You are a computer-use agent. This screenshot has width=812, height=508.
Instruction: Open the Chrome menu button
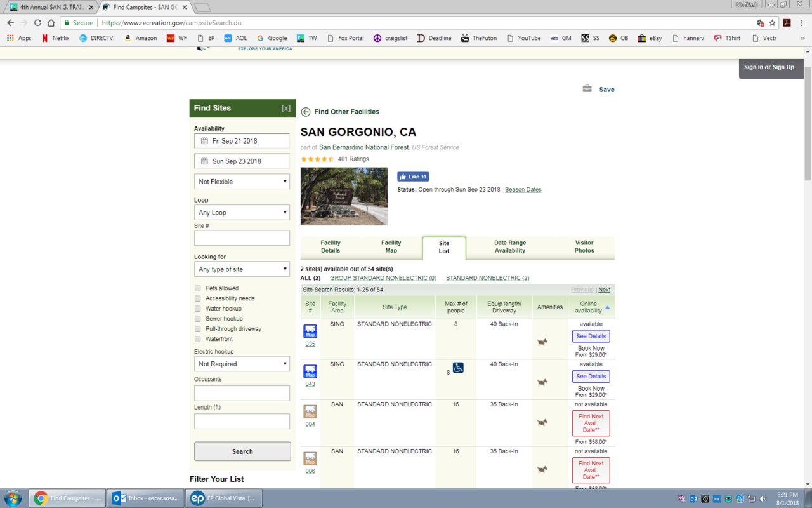802,22
